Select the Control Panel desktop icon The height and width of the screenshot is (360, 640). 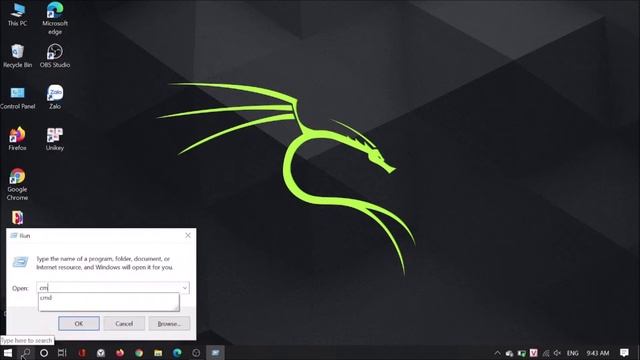(x=18, y=98)
